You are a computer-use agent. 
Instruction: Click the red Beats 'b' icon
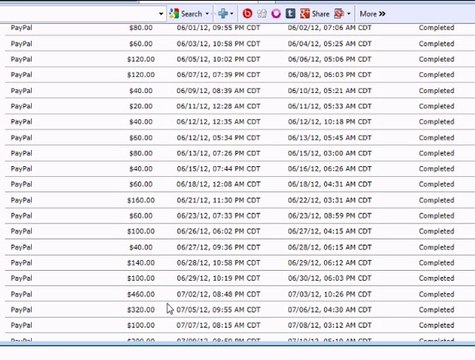[x=247, y=14]
